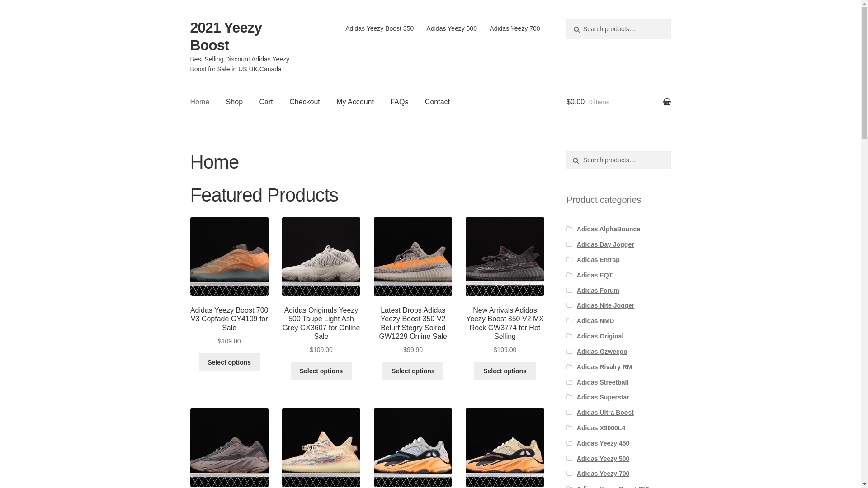Open Adidas Yeezy Boost 700 V3 Copfade title

229,319
